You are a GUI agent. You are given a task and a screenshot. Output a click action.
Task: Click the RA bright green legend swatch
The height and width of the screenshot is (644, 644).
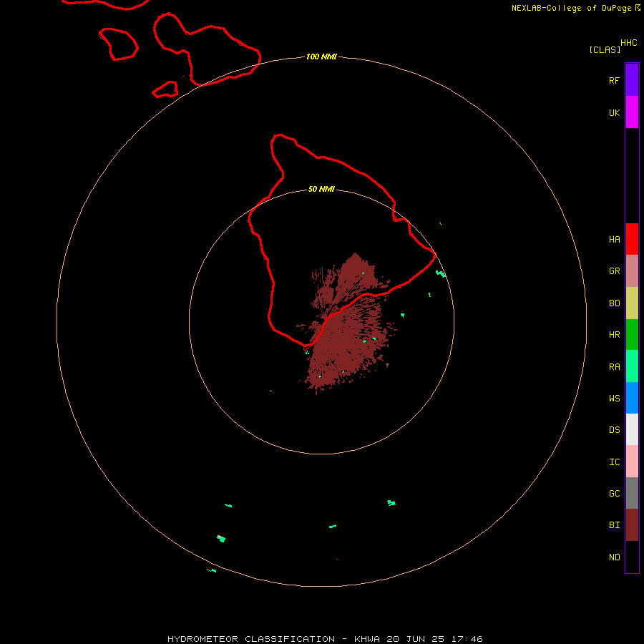[x=632, y=366]
